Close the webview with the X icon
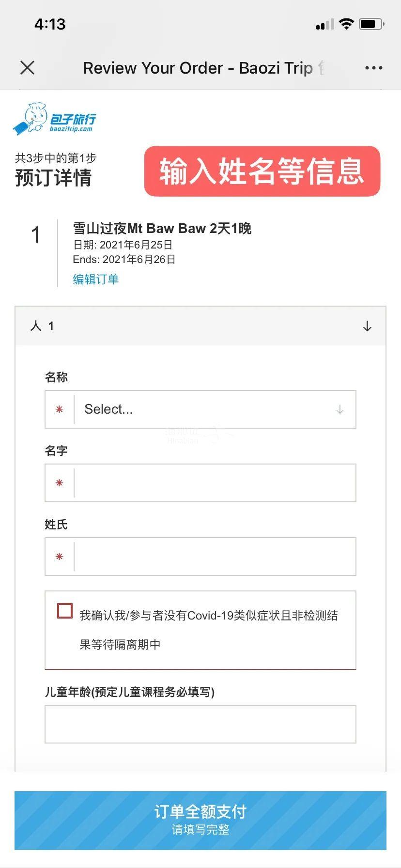 coord(28,68)
